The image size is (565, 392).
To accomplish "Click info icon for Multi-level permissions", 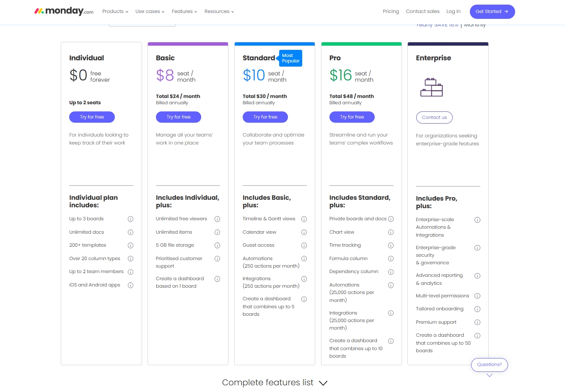I will pyautogui.click(x=477, y=296).
